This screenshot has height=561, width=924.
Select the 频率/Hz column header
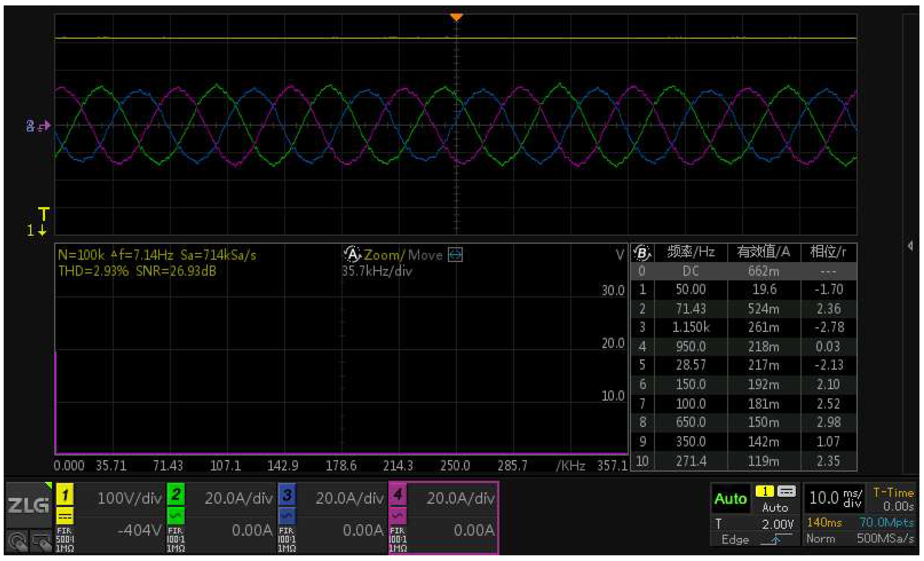click(x=691, y=252)
